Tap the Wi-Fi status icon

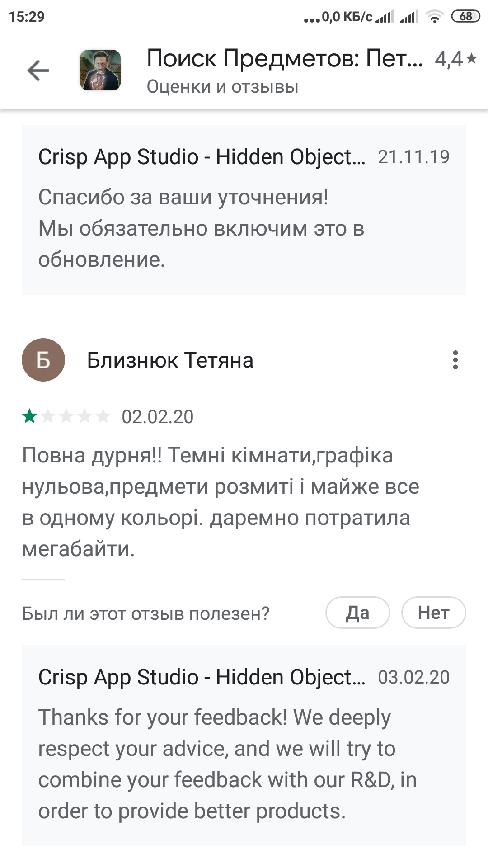(x=434, y=17)
